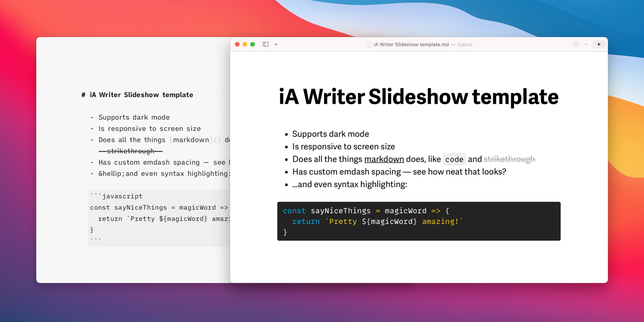Click the underlined markdown link in the preview
The image size is (644, 322).
tap(384, 159)
